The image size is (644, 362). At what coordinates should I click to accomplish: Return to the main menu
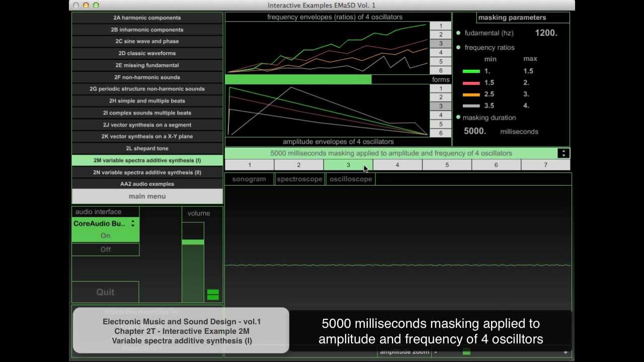pyautogui.click(x=147, y=196)
